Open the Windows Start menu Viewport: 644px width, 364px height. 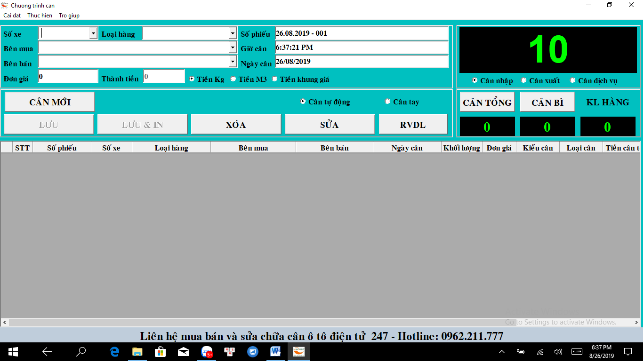[x=13, y=351]
